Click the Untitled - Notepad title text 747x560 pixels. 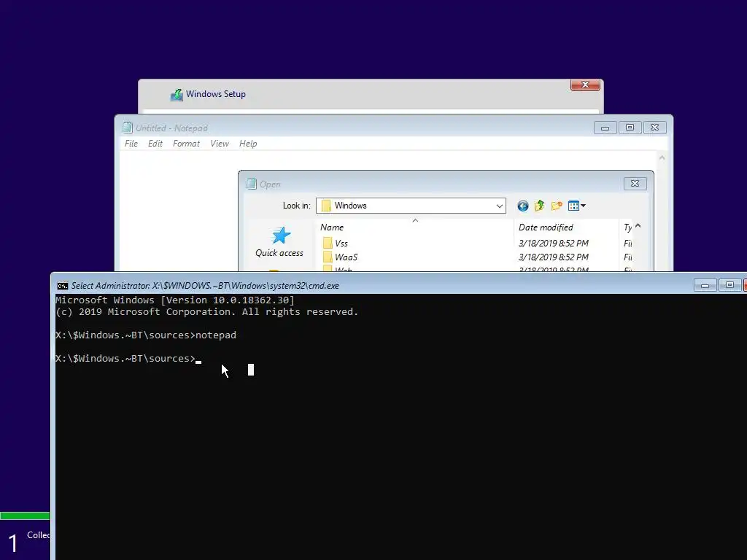tap(171, 128)
